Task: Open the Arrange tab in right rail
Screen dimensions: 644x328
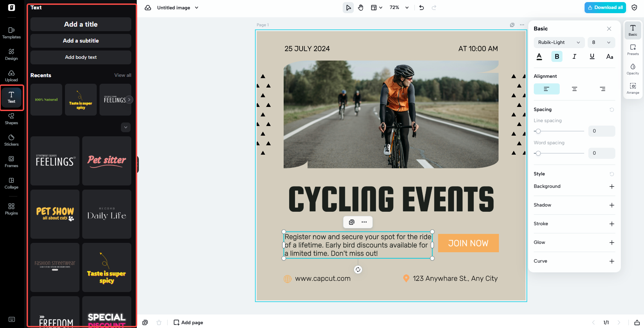Action: pyautogui.click(x=633, y=89)
